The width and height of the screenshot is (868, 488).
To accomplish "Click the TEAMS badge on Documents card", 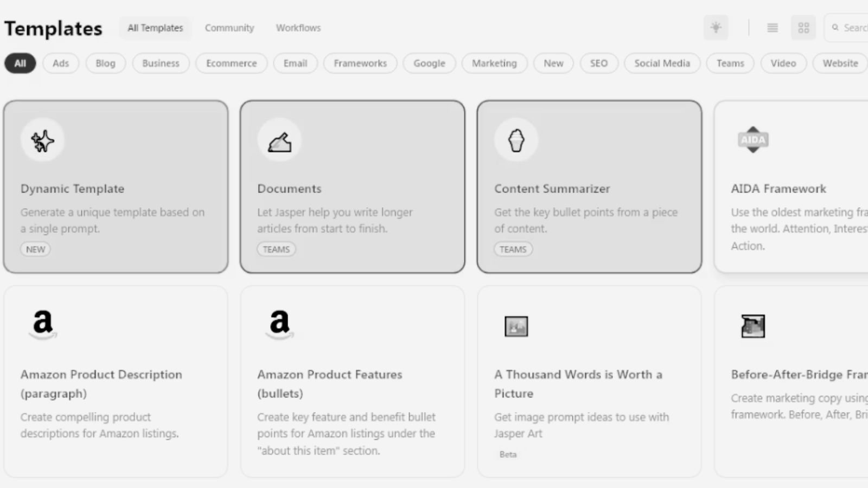I will pos(276,249).
